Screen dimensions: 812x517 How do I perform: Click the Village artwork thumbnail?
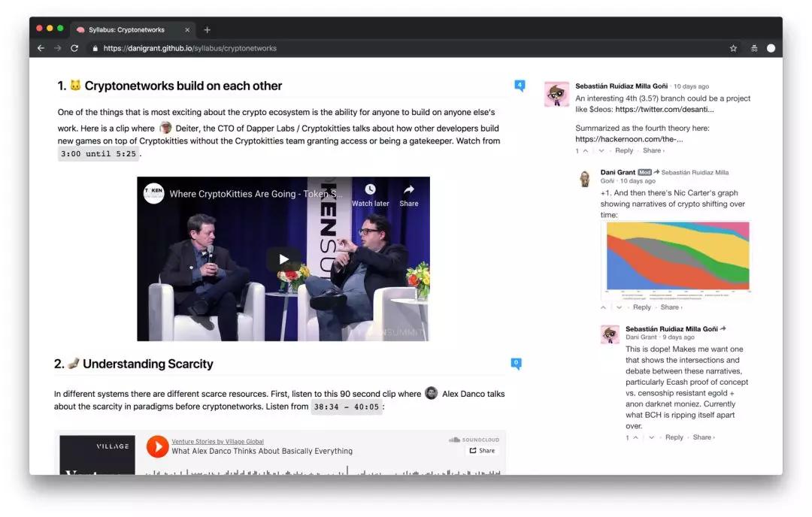pos(97,455)
